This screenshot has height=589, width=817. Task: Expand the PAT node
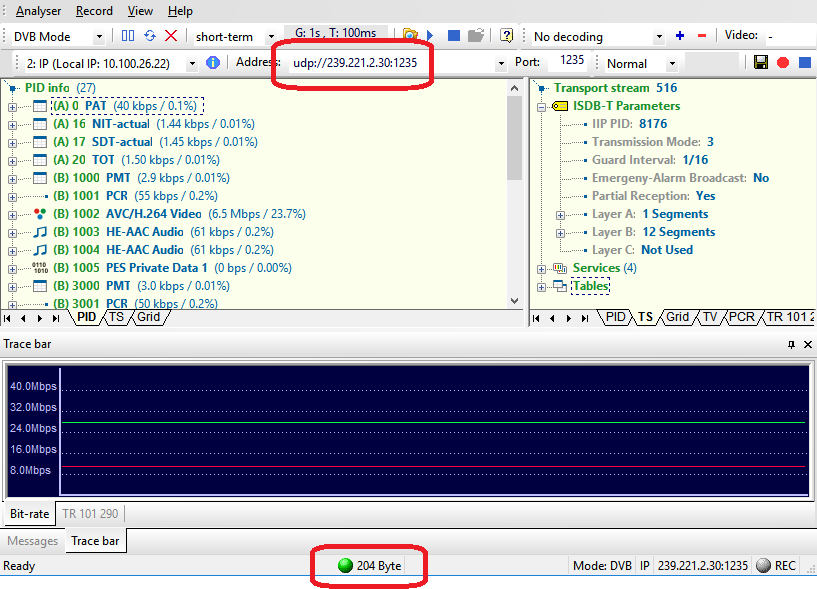(13, 107)
